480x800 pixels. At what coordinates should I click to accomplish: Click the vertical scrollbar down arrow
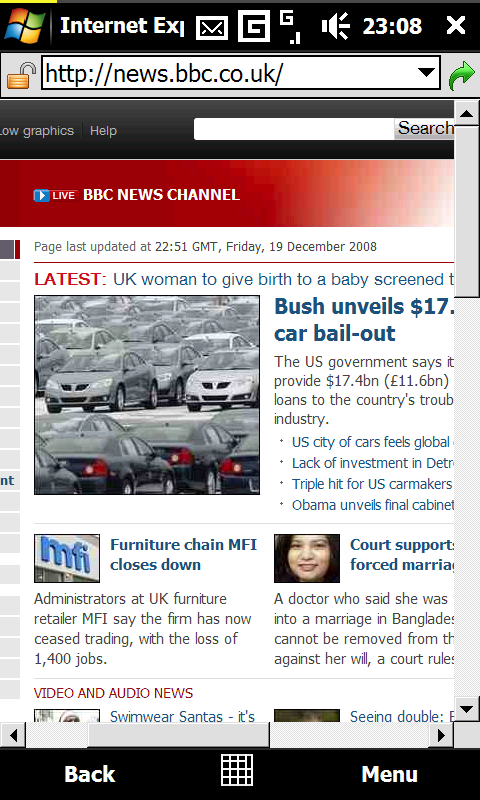467,709
